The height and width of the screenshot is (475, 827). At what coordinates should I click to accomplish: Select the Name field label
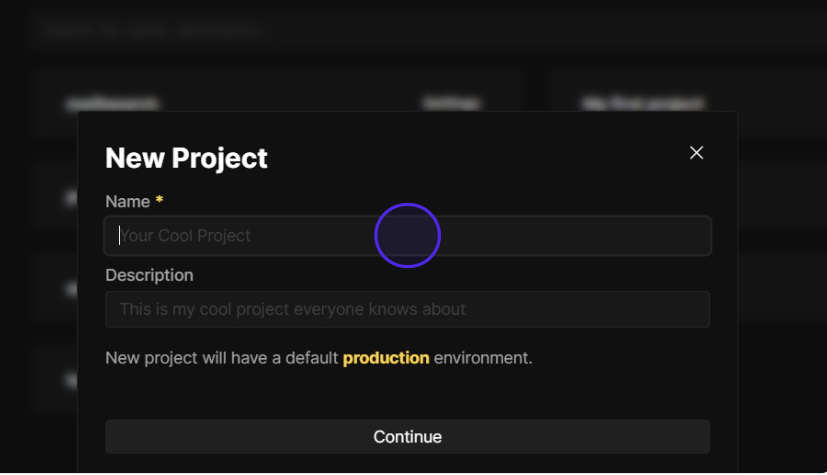(x=127, y=201)
